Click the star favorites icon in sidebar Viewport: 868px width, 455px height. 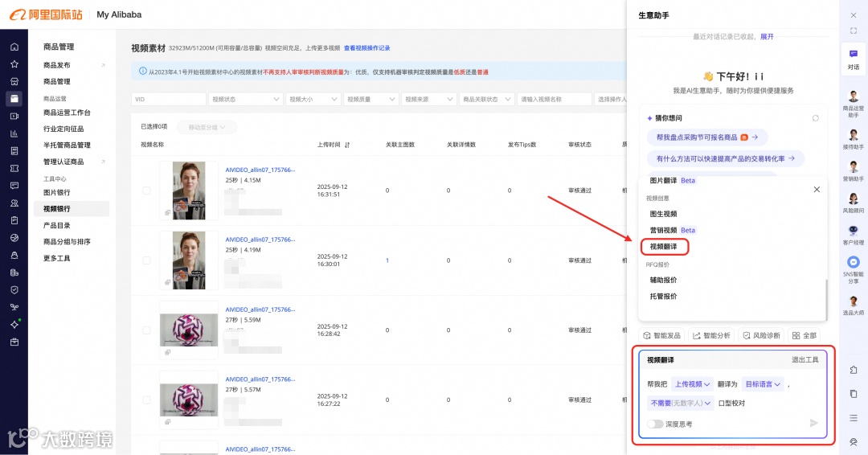(x=14, y=64)
